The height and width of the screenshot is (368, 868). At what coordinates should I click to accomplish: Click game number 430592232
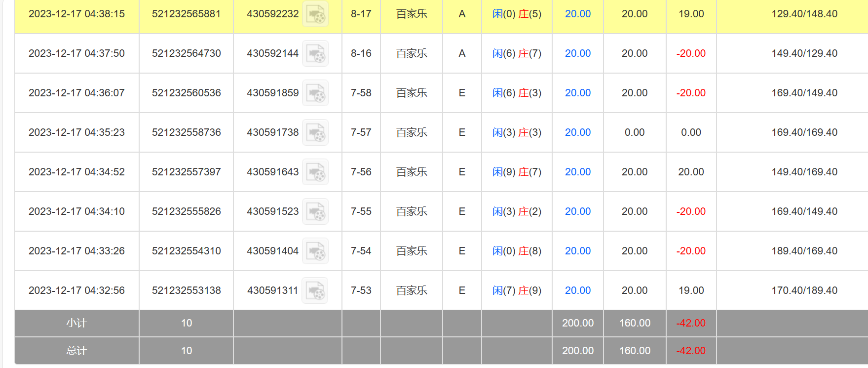273,14
